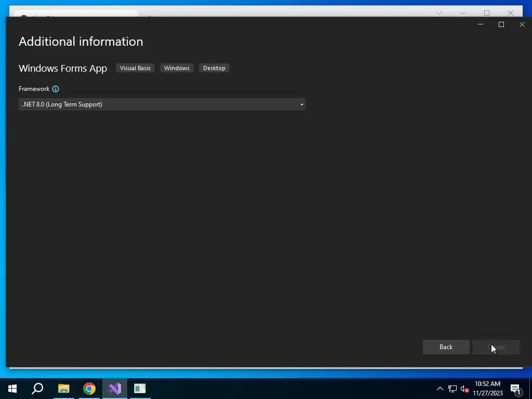Open the notification center icon
The image size is (532, 399).
click(x=515, y=389)
